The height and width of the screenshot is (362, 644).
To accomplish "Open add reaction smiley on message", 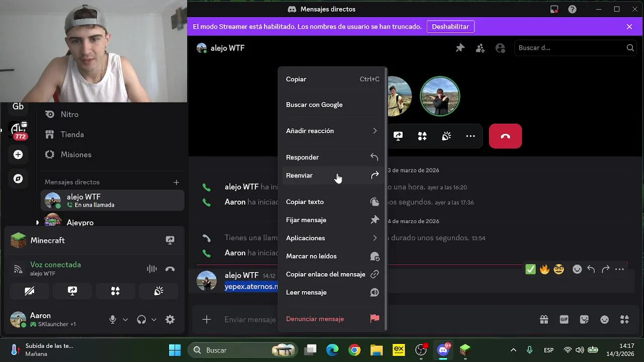I will pos(577,269).
